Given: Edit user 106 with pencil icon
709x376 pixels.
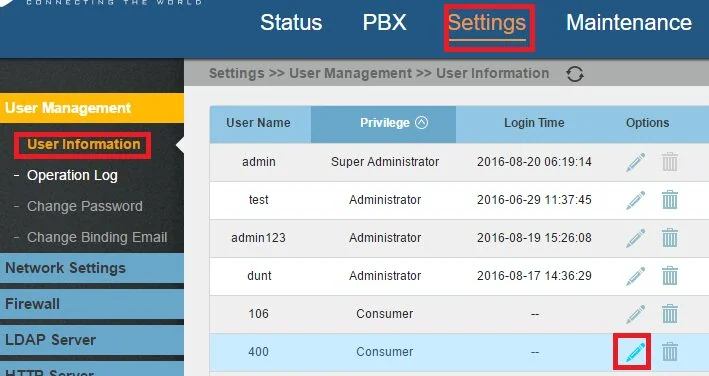Looking at the screenshot, I should pyautogui.click(x=636, y=314).
